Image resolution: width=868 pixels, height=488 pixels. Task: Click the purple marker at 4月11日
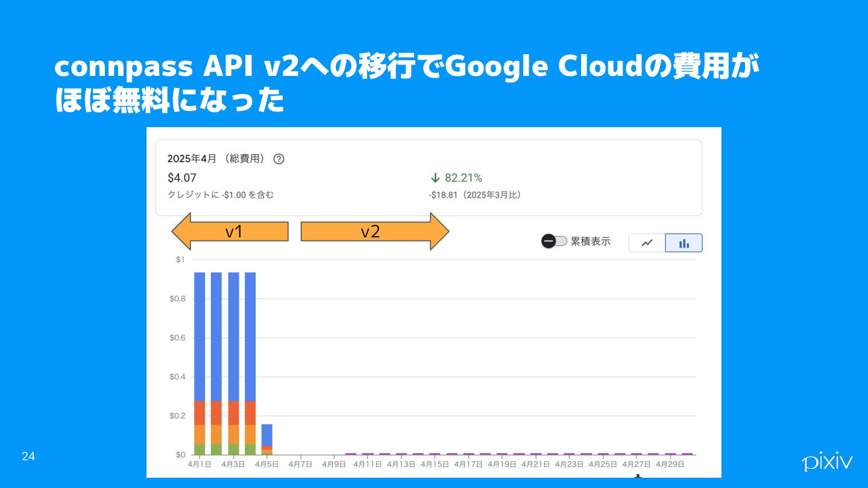coord(368,454)
